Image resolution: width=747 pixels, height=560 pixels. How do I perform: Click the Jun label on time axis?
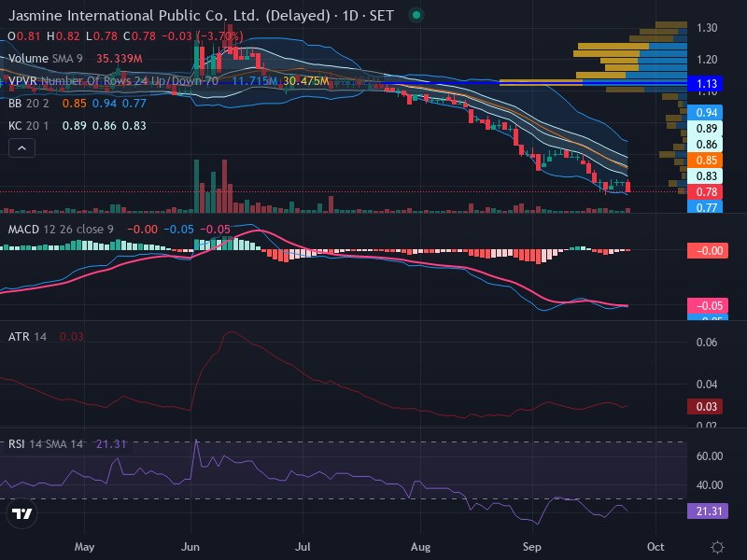click(x=190, y=547)
